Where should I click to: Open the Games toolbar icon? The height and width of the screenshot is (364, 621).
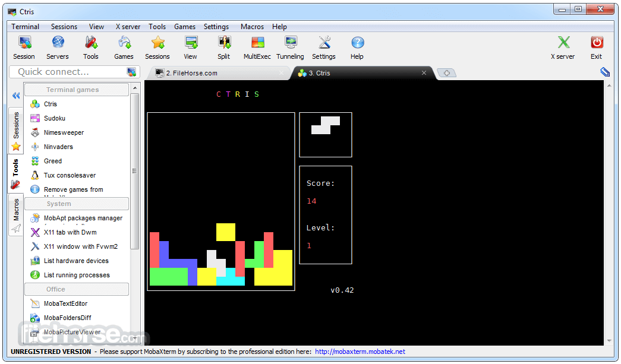click(x=124, y=48)
